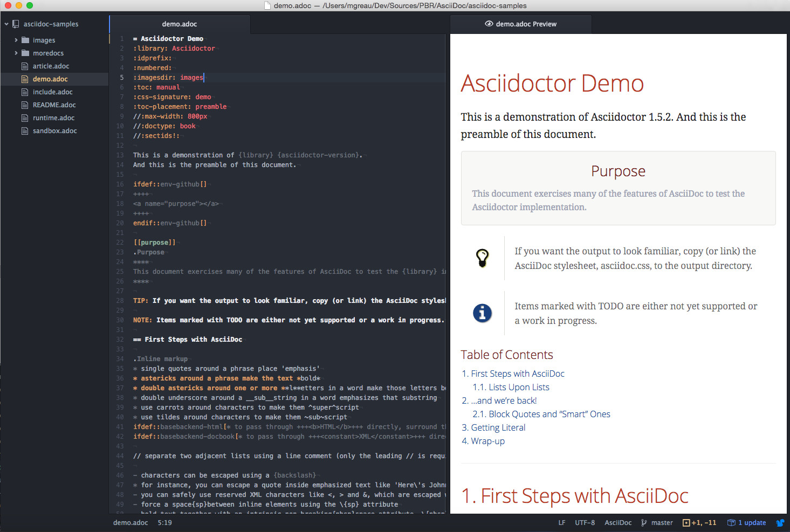
Task: Click the document file icon in title bar
Action: [267, 5]
